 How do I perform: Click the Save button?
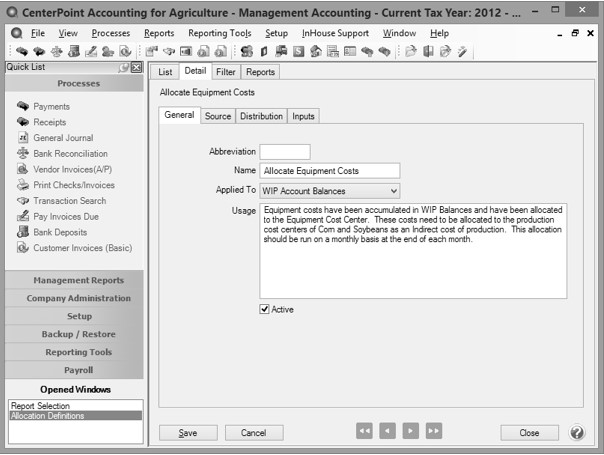tap(188, 433)
